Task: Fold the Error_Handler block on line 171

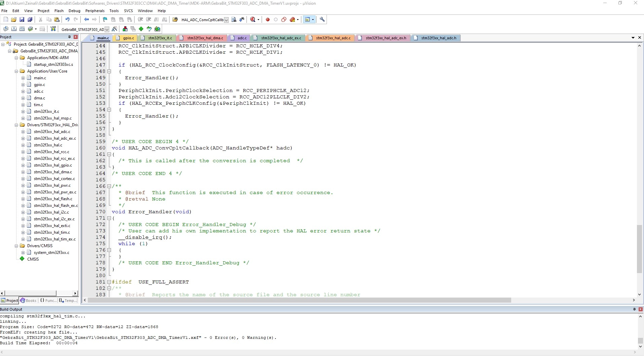Action: point(109,218)
